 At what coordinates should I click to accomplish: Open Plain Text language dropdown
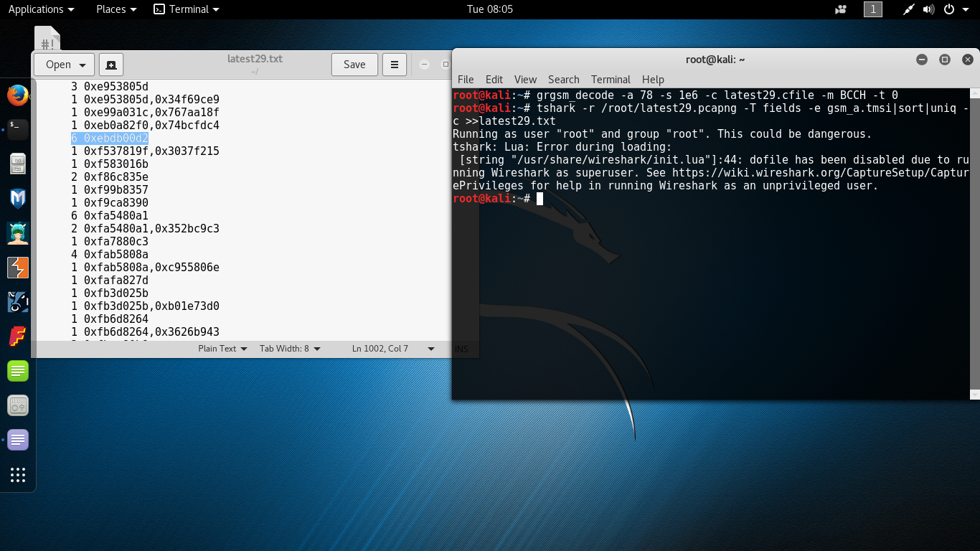[x=222, y=349]
